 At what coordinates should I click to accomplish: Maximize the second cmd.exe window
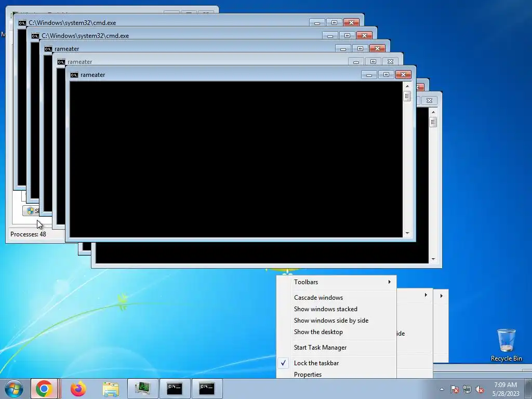[x=347, y=35]
